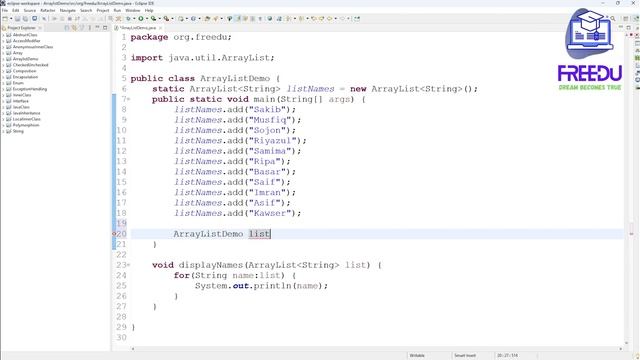640x360 pixels.
Task: Open the Window menu
Action: pyautogui.click(x=133, y=10)
